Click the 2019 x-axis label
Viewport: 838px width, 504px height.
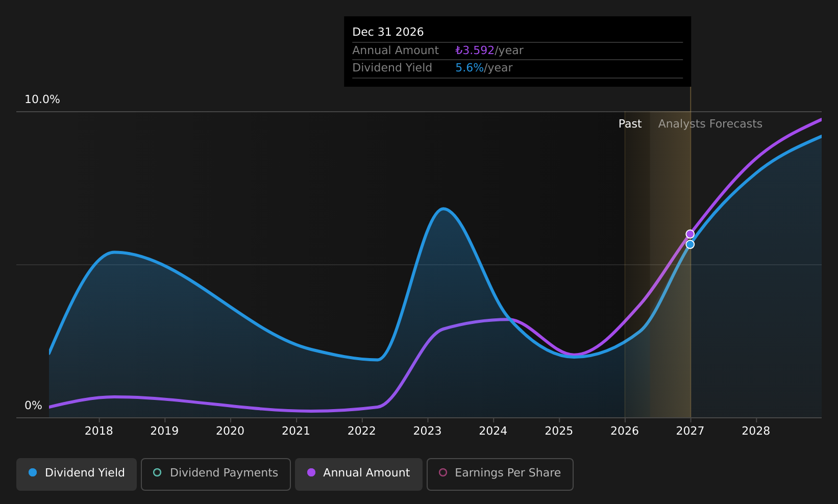164,431
